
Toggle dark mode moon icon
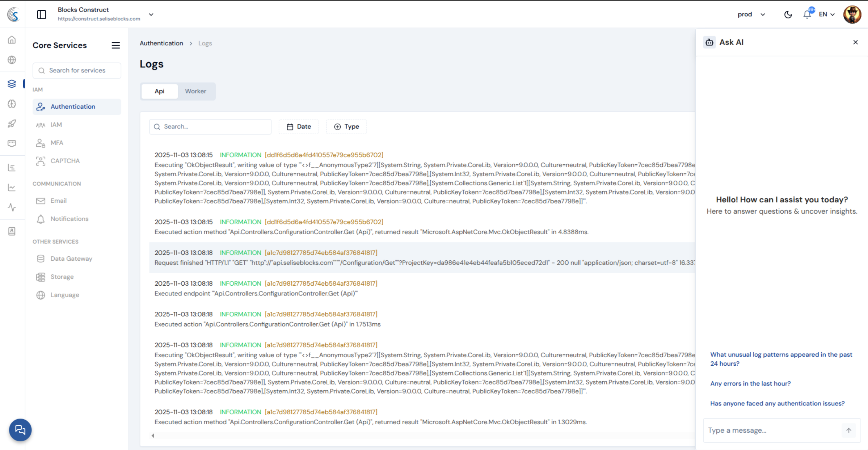(x=788, y=14)
